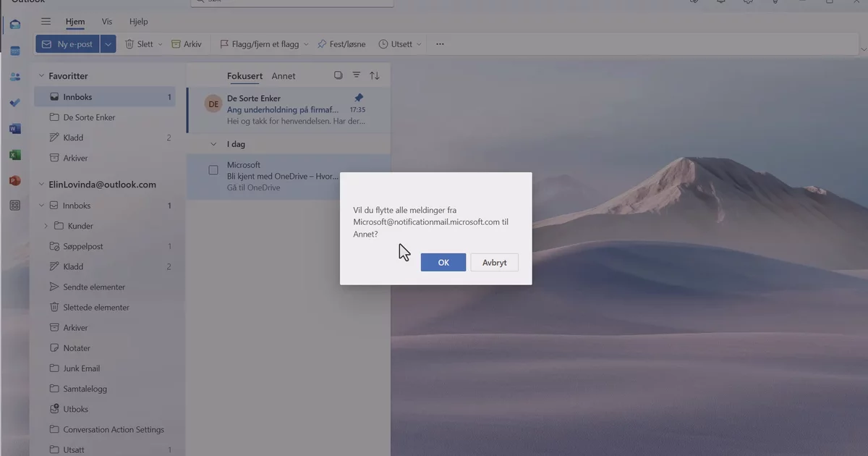Open the De Sorte Enker pinned message

tap(289, 110)
